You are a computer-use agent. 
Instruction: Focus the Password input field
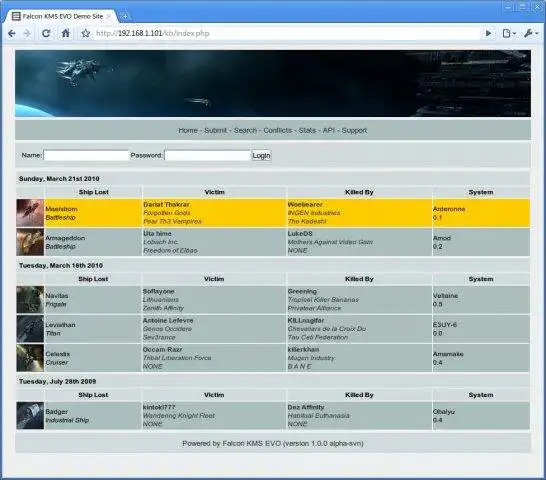[x=207, y=155]
